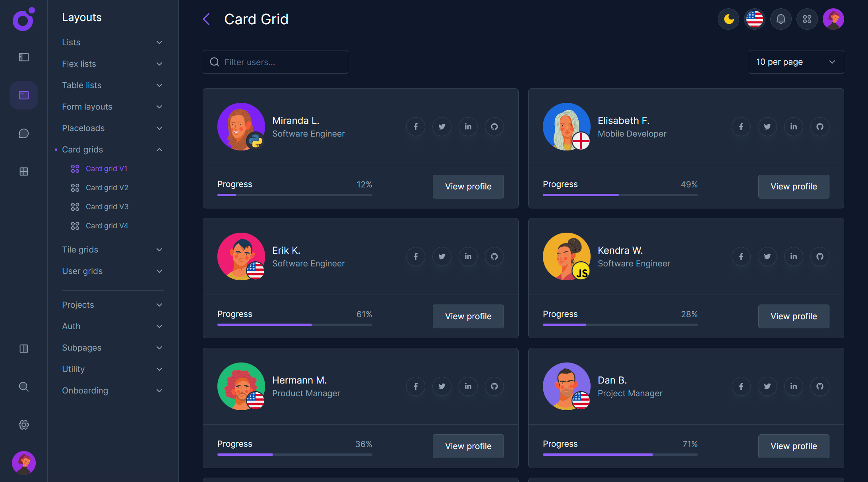
Task: Click the grid apps icon in the top bar
Action: pos(807,19)
